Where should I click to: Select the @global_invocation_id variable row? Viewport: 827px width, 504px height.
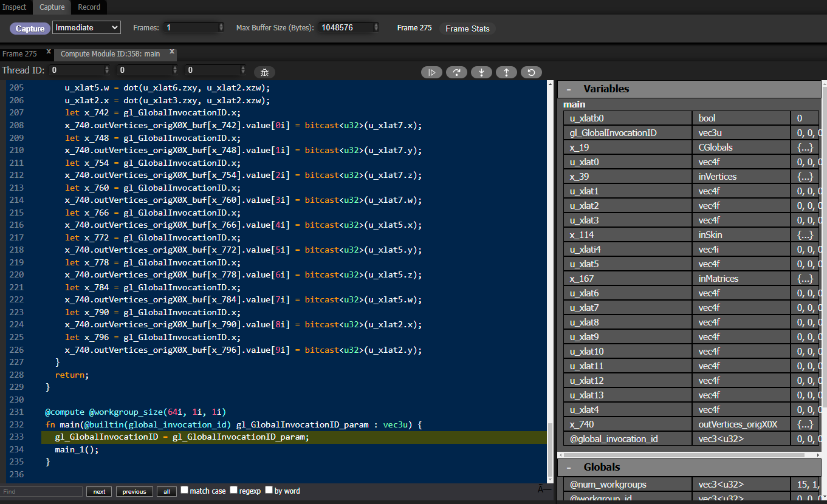coord(692,439)
